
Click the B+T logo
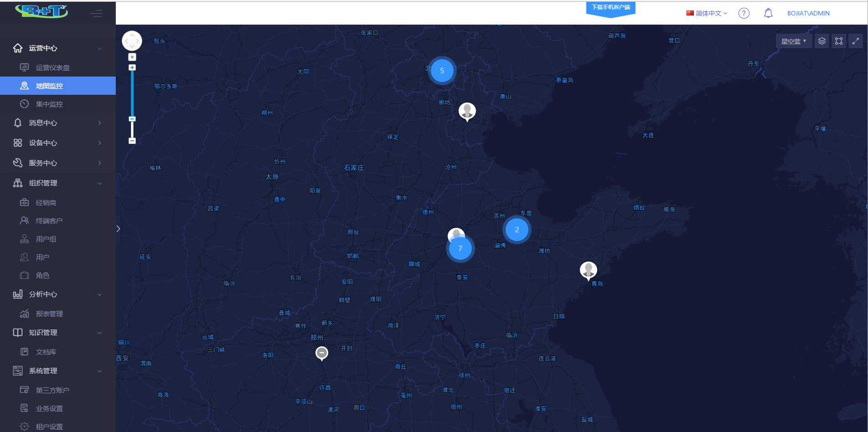point(41,11)
